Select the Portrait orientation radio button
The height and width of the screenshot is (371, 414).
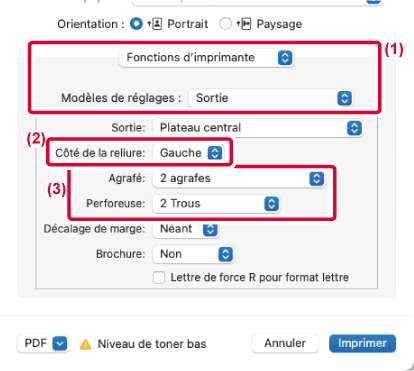coord(136,24)
